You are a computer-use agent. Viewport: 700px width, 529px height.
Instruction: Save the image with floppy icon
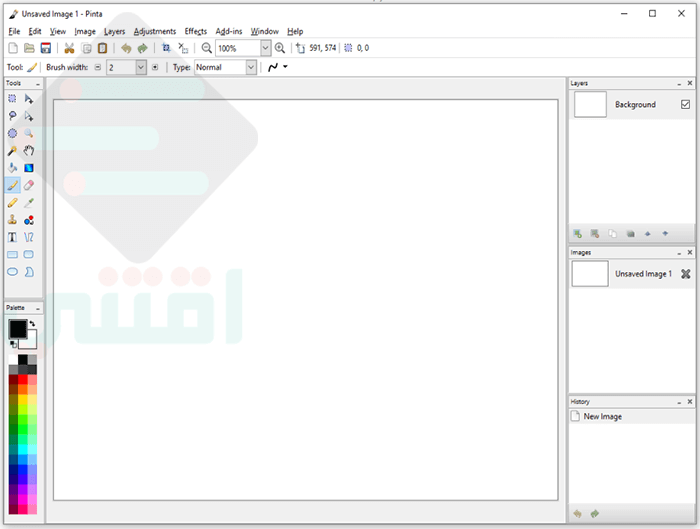tap(46, 48)
